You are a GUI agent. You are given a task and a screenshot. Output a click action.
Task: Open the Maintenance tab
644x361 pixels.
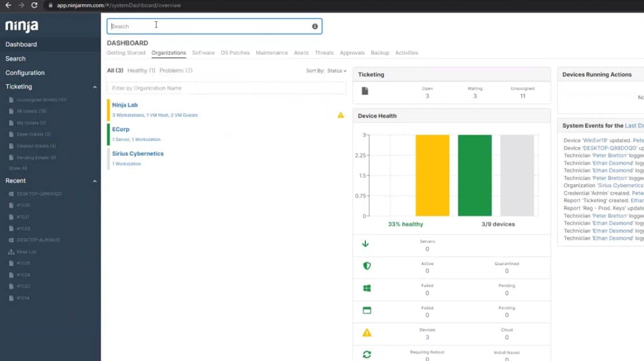coord(272,53)
